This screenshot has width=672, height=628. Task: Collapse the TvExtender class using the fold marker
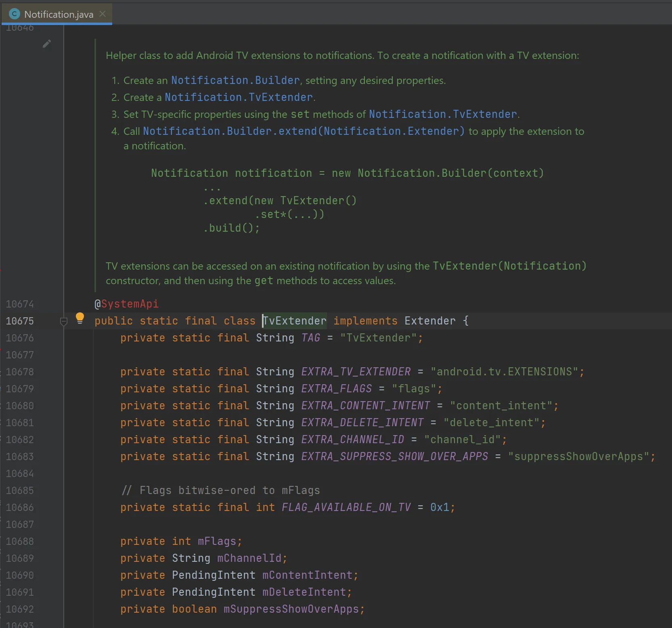tap(63, 322)
